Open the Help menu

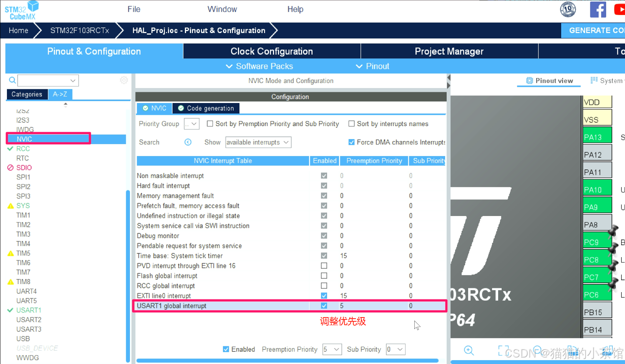click(295, 9)
